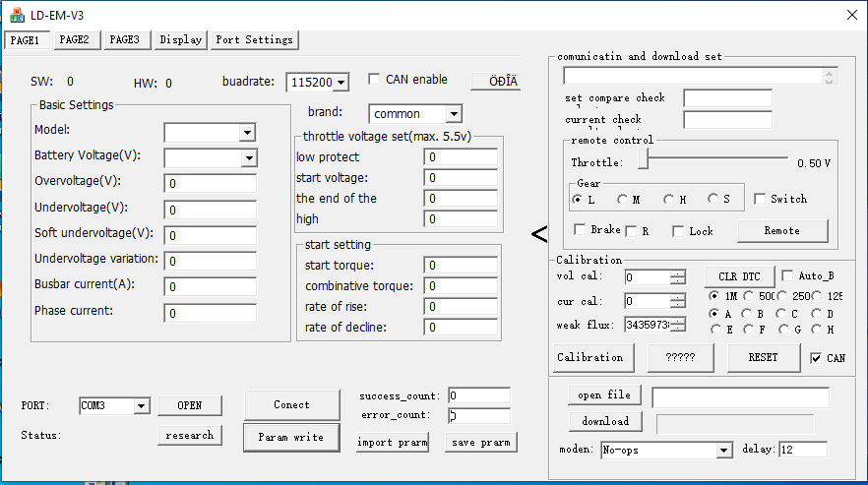Expand the Battery Voltage dropdown
The width and height of the screenshot is (868, 485).
point(248,158)
